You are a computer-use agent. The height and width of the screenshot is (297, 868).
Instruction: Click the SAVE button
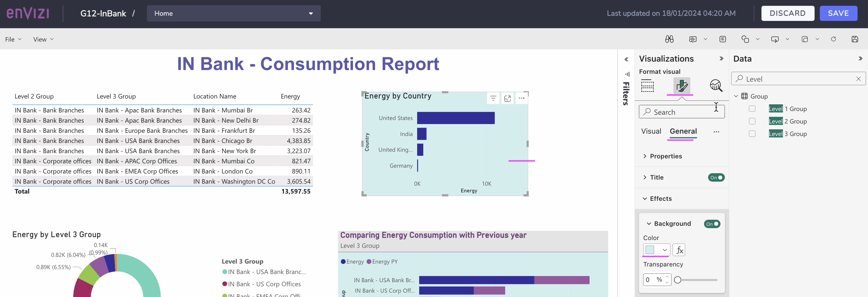[x=838, y=13]
